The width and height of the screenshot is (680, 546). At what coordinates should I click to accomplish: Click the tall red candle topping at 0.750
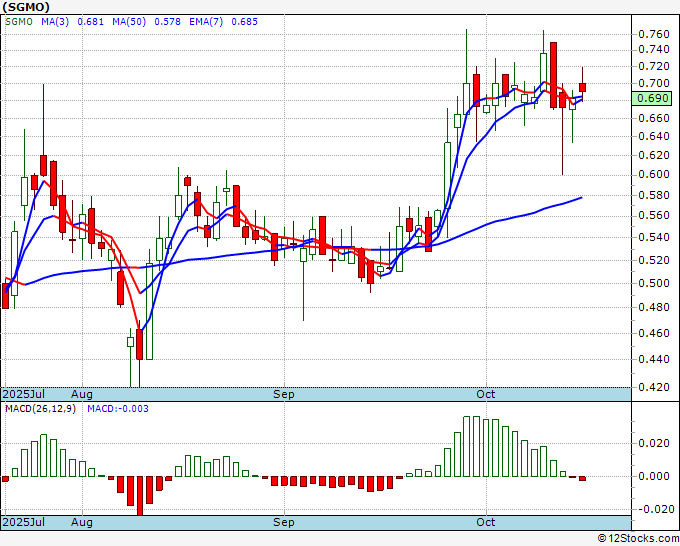[x=553, y=75]
